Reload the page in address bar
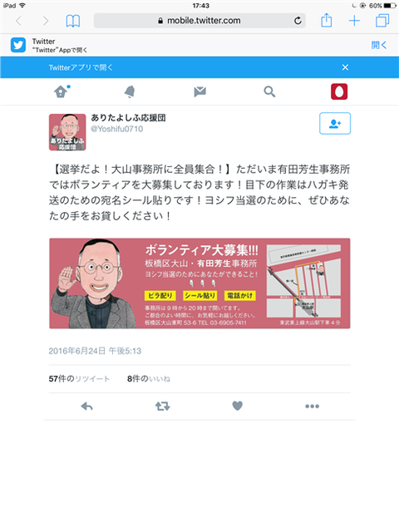 pyautogui.click(x=298, y=21)
